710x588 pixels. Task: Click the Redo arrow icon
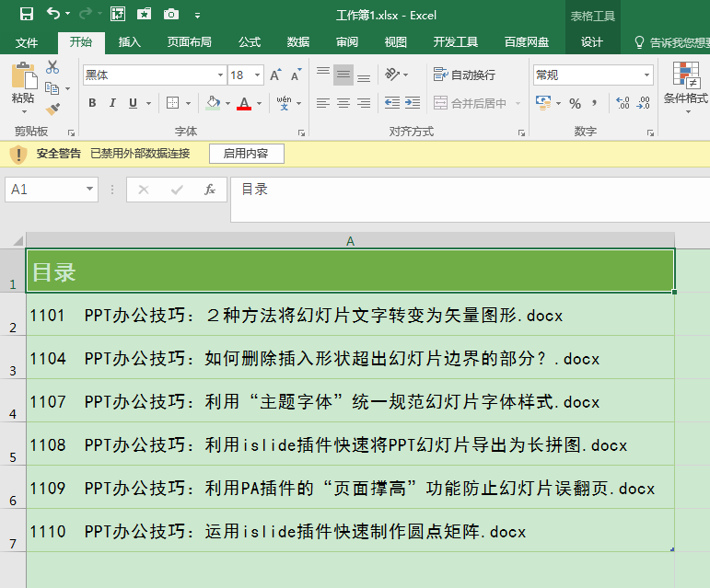tap(85, 14)
